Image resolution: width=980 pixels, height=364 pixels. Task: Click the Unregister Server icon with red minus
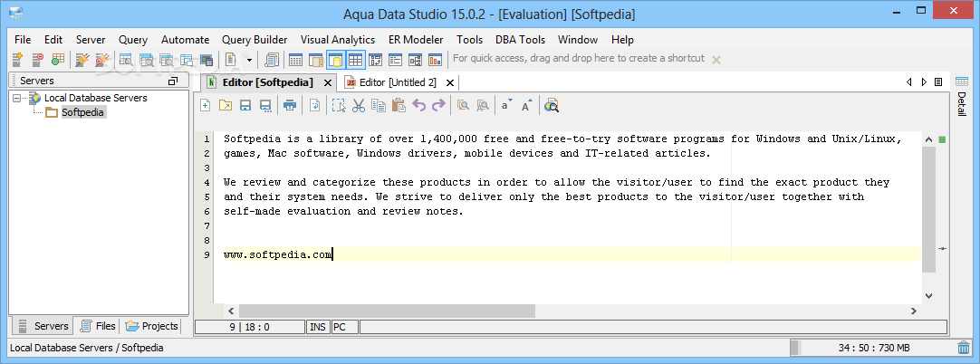pos(38,60)
